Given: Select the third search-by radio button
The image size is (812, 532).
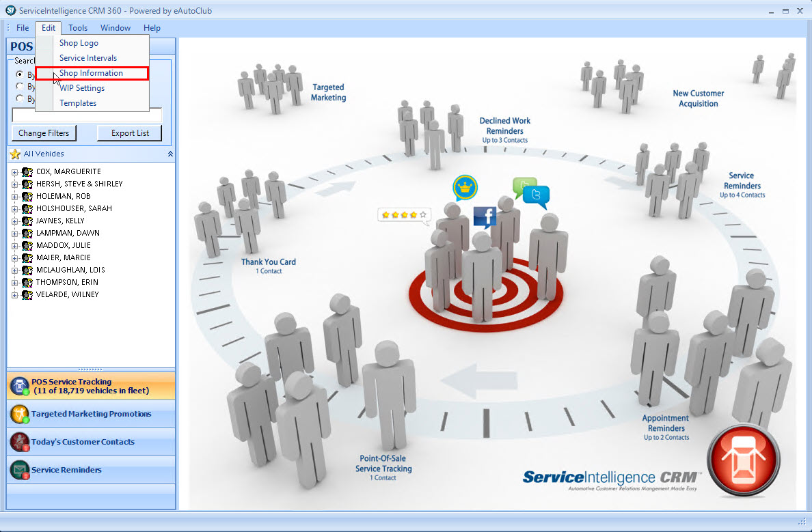Looking at the screenshot, I should 20,98.
